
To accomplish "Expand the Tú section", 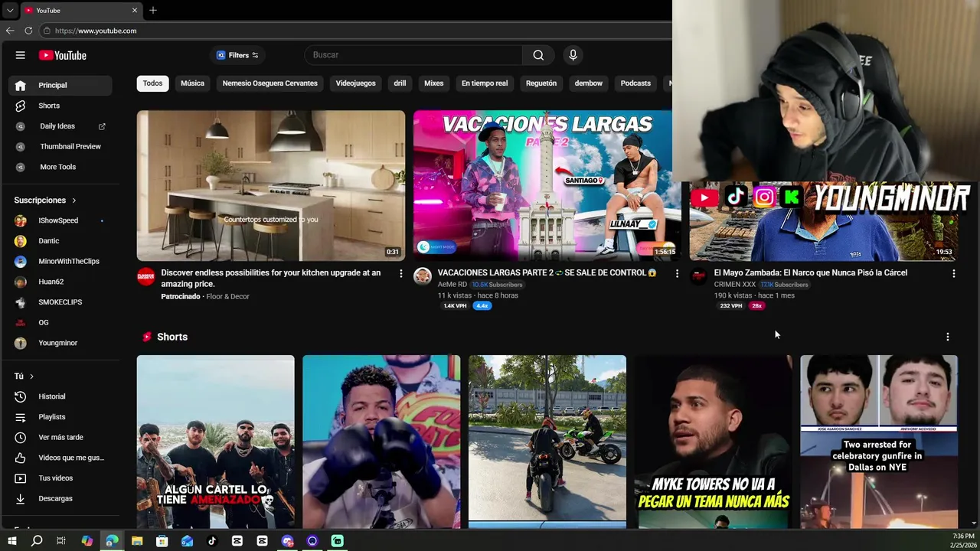I will (x=24, y=377).
